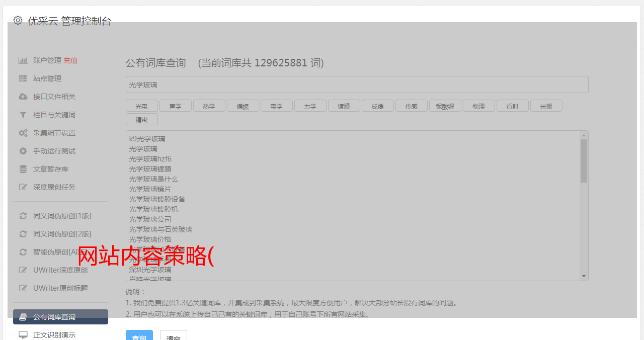
Task: Click the 传感 tag button
Action: (412, 106)
